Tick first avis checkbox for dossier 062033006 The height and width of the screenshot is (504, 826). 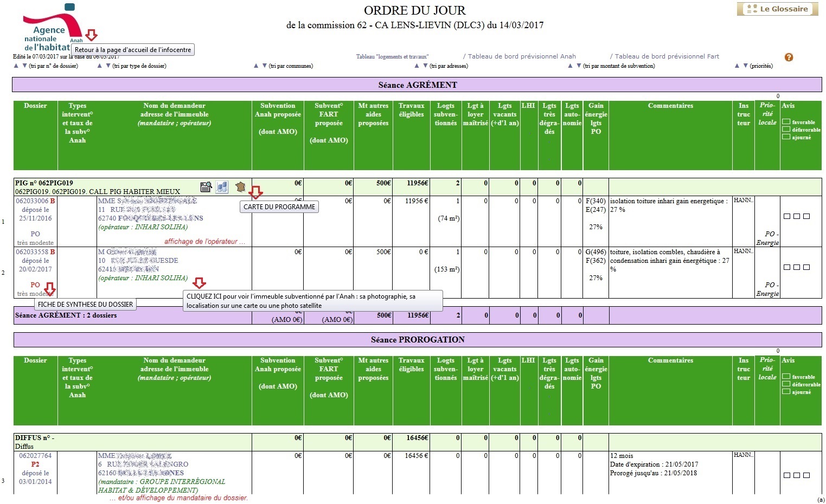[787, 216]
